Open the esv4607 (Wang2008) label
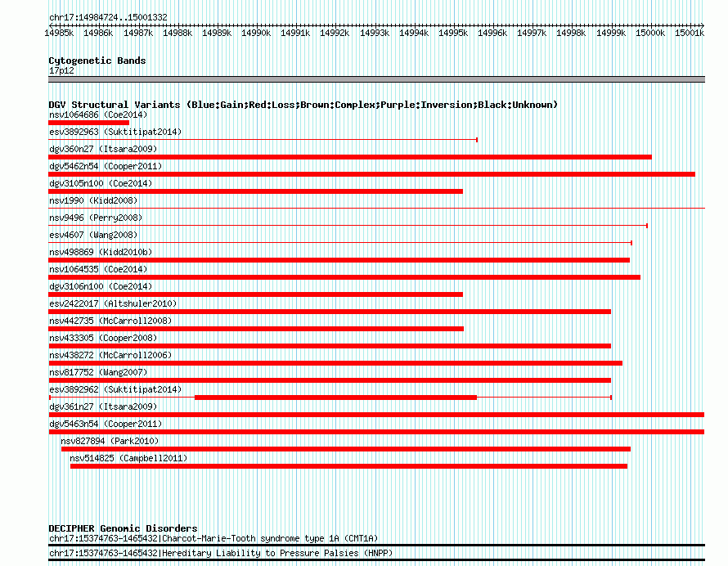 (93, 235)
